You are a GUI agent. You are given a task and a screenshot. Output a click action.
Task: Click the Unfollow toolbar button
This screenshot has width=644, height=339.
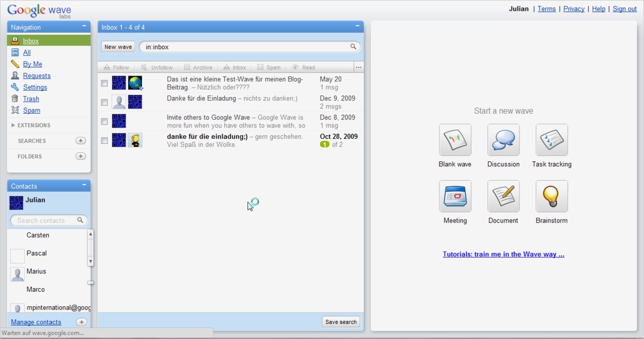click(x=157, y=68)
